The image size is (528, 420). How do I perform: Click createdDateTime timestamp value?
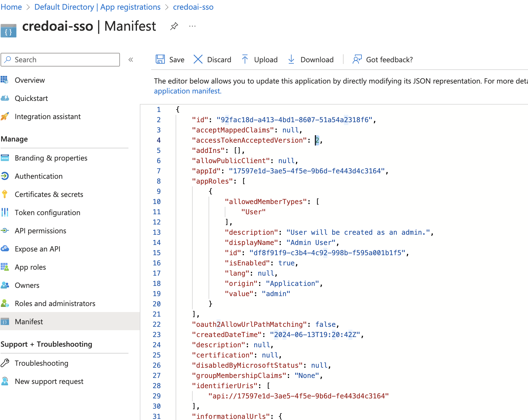pos(315,334)
